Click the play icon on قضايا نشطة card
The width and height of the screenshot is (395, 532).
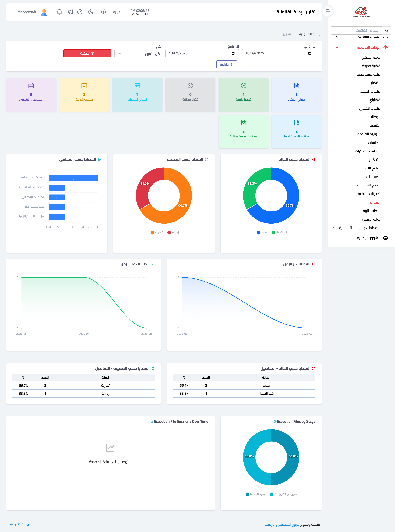tap(243, 85)
